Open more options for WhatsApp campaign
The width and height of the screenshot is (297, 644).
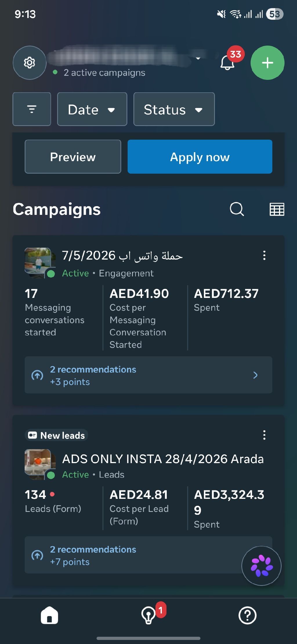click(x=264, y=256)
